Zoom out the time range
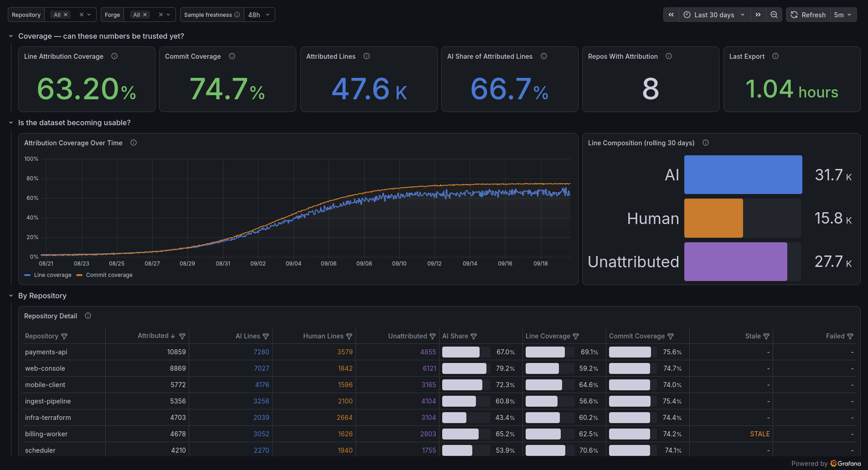868x470 pixels. point(774,15)
